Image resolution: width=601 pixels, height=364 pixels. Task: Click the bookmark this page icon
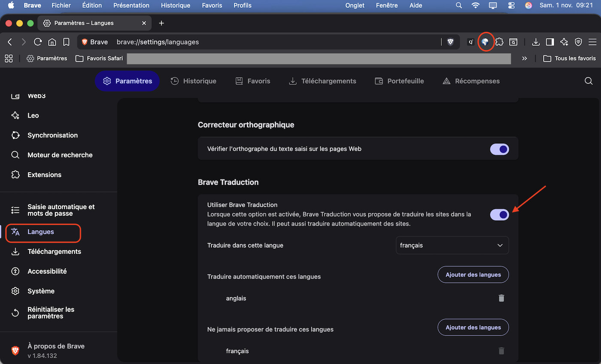tap(66, 42)
